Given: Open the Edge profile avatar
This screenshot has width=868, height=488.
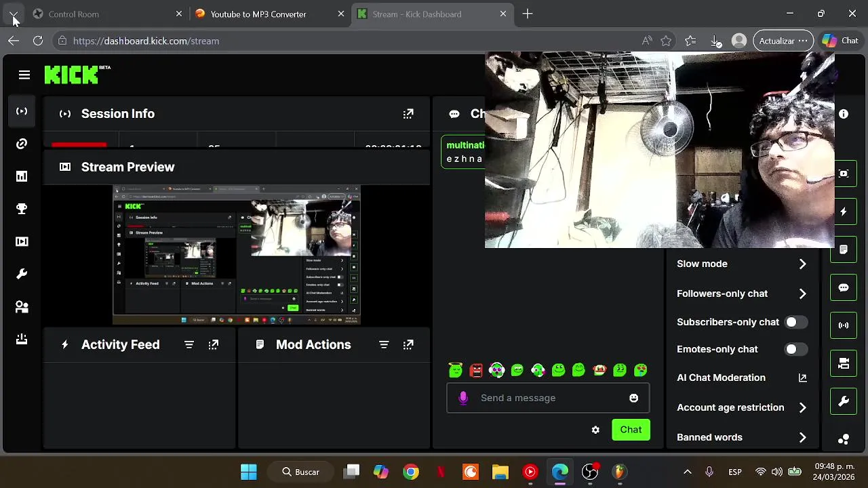Looking at the screenshot, I should [739, 41].
